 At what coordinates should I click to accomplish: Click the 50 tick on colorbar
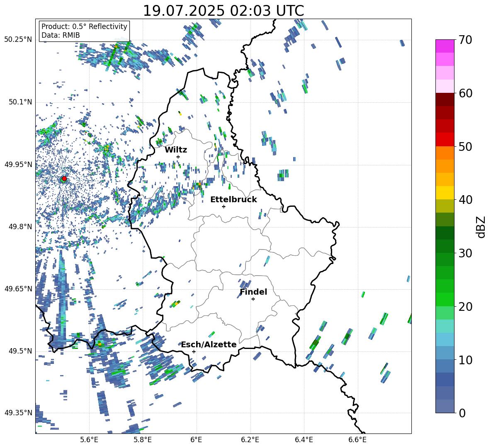(465, 146)
